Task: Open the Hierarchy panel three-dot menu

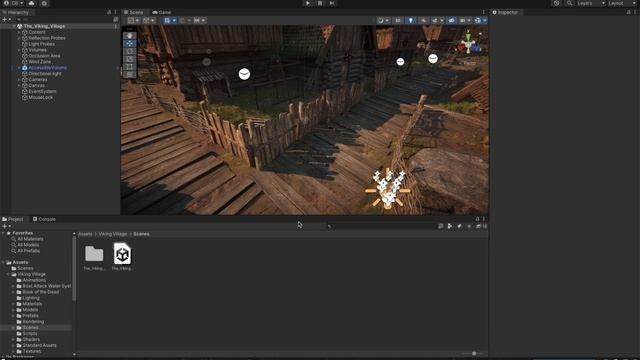Action: point(116,12)
